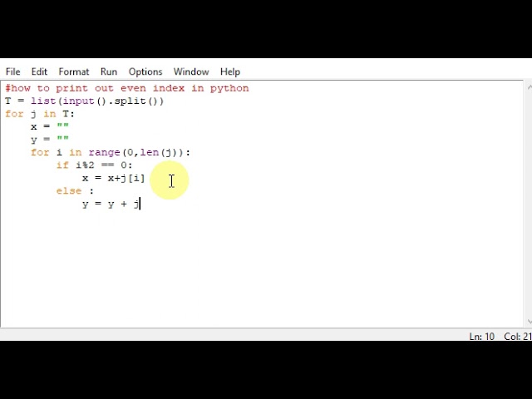Viewport: 532px width, 399px height.
Task: Open the Options menu
Action: click(145, 72)
